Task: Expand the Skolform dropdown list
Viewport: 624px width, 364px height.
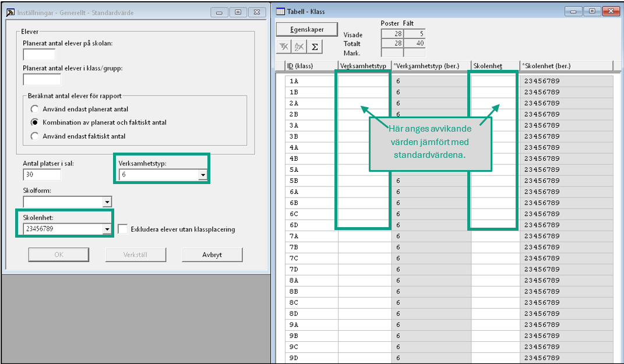Action: click(107, 202)
